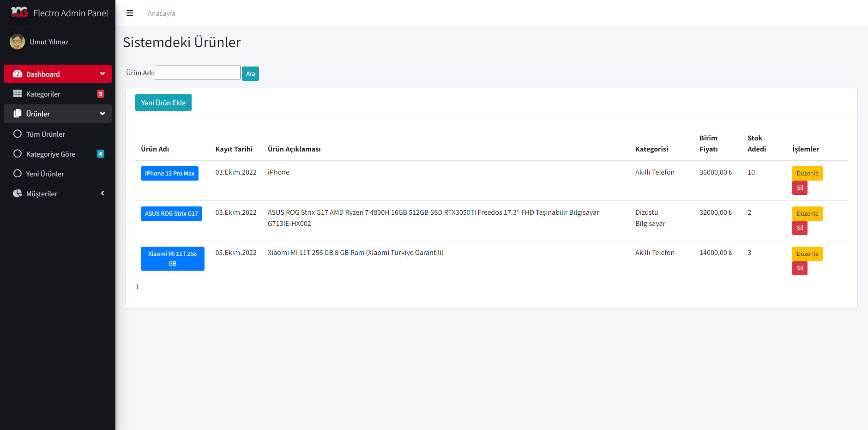Select Yeni Ürünler circle item

click(18, 174)
